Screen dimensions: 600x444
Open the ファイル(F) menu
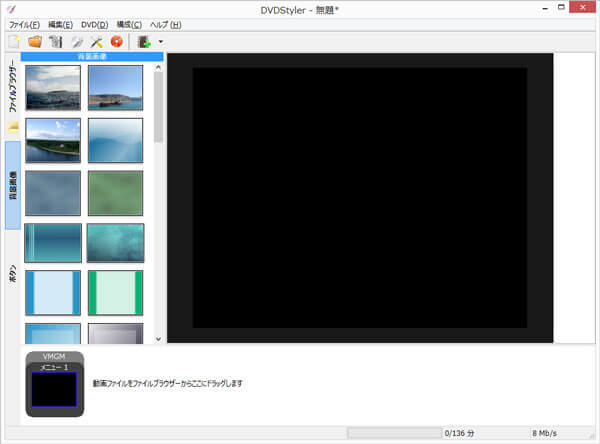tap(24, 24)
